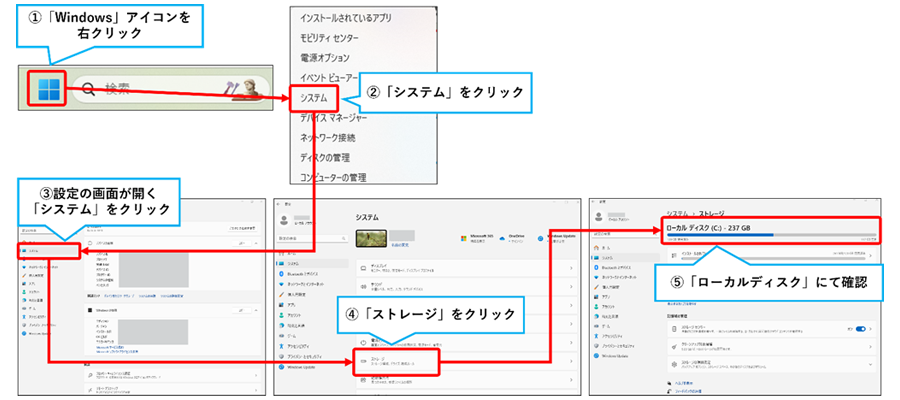Select システム in the context menu
Viewport: 900px width, 400px height.
314,98
